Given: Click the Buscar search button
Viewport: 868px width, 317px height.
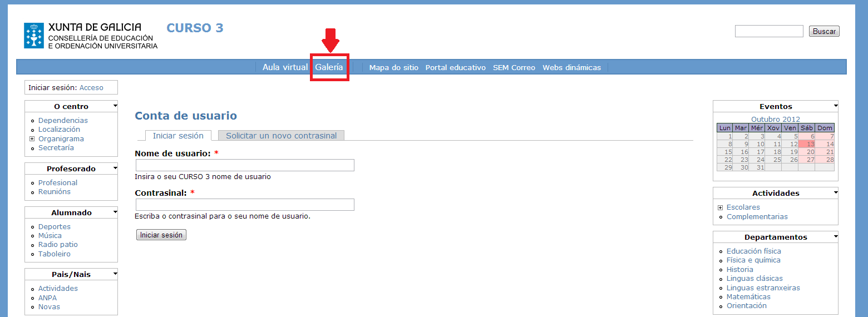Looking at the screenshot, I should tap(823, 32).
